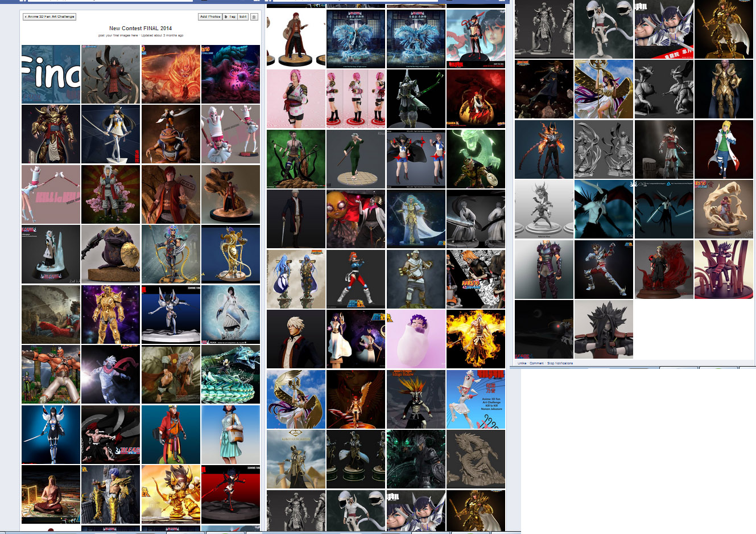Image resolution: width=756 pixels, height=534 pixels.
Task: Click Stop Notifications link
Action: coord(560,363)
